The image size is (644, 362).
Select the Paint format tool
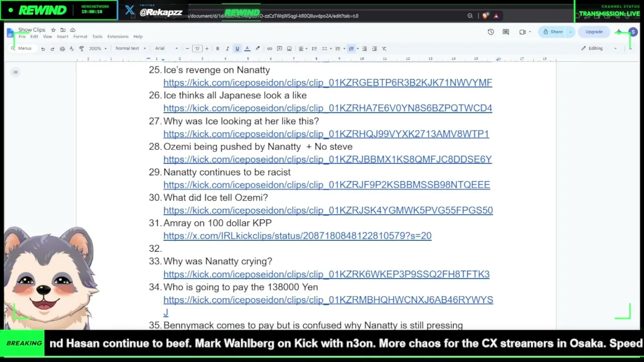coord(82,49)
